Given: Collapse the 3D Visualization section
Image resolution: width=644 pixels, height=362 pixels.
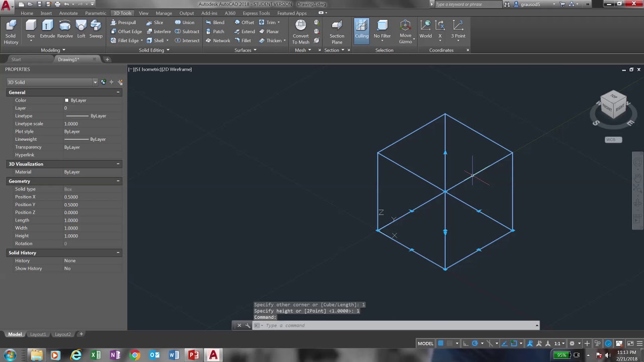Looking at the screenshot, I should [118, 164].
